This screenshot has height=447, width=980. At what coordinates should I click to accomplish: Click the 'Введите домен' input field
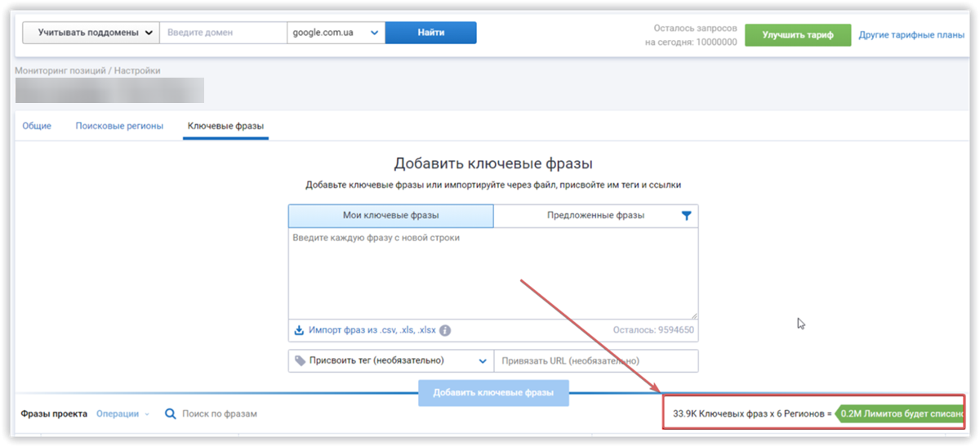point(223,33)
